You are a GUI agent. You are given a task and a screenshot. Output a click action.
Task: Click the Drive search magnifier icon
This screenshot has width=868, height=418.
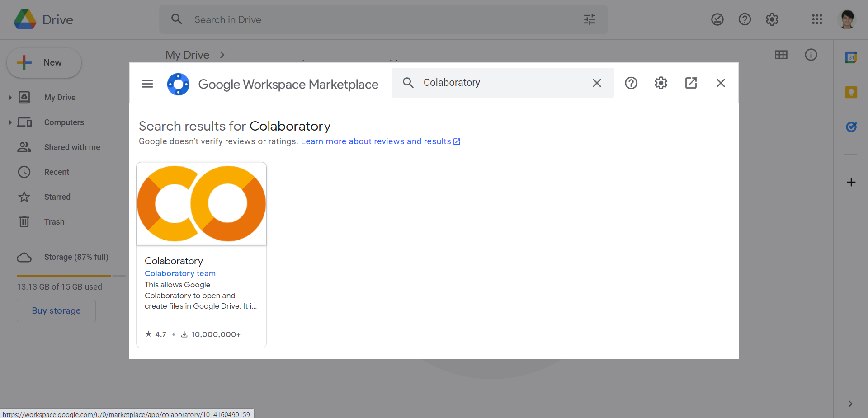177,19
